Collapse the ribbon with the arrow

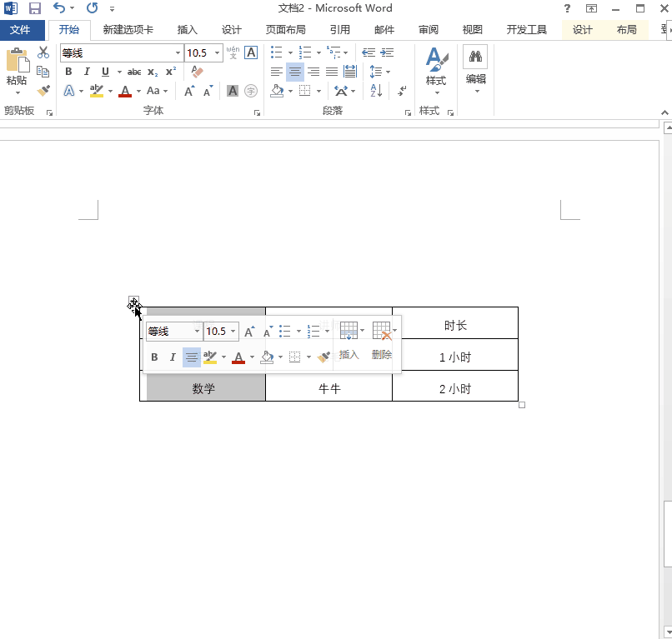[664, 112]
